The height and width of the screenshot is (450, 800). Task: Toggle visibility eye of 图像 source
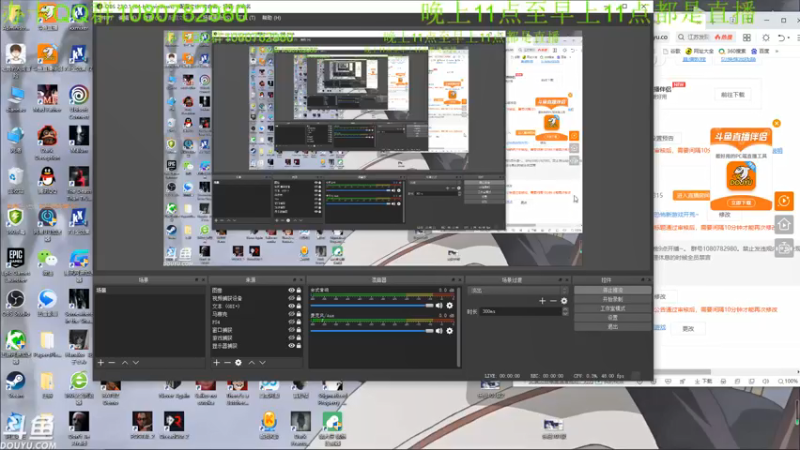[x=291, y=290]
